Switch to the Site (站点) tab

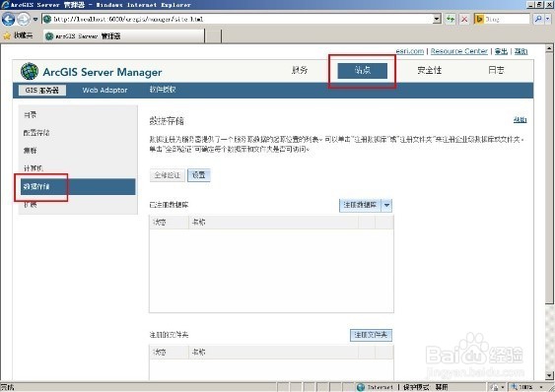tap(362, 70)
